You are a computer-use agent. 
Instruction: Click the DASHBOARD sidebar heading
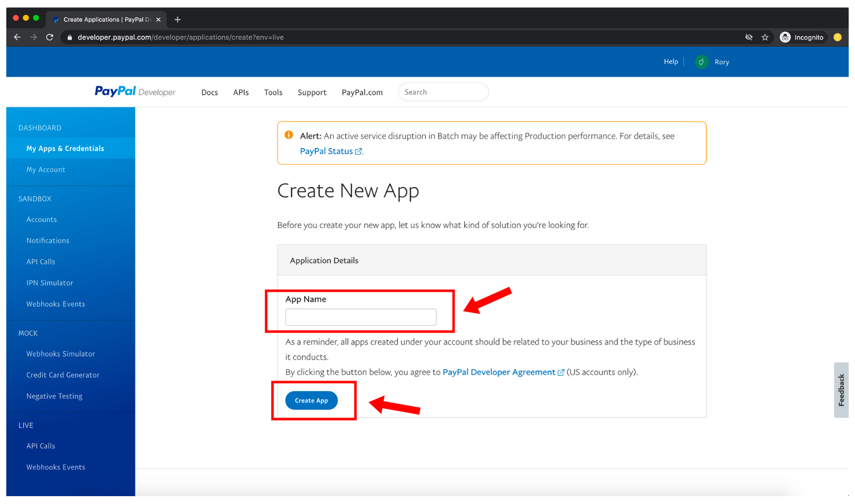click(x=40, y=128)
